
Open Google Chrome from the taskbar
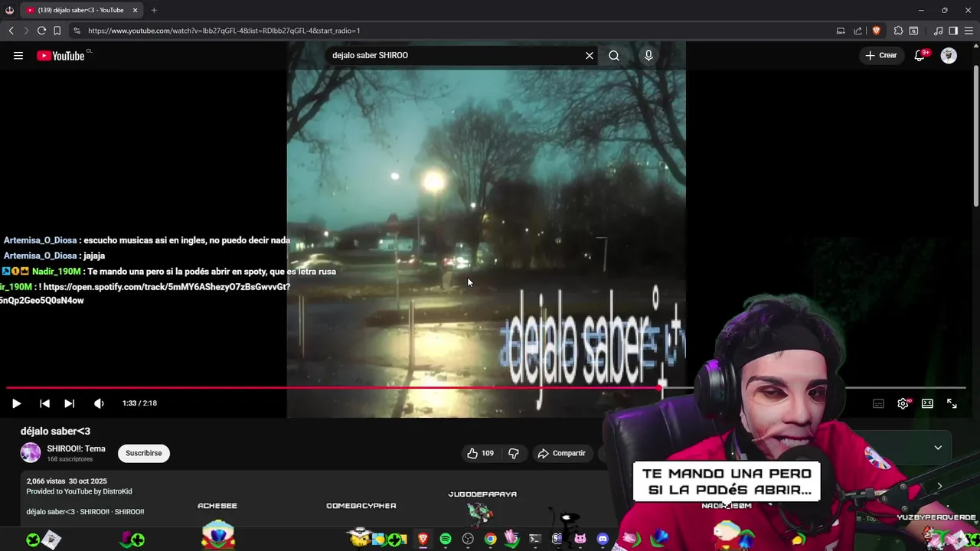[x=490, y=540]
